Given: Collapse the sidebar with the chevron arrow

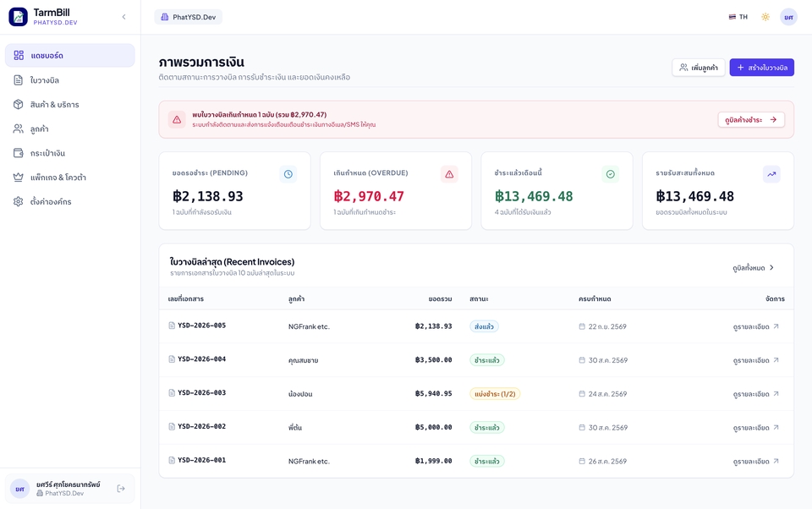Looking at the screenshot, I should [123, 17].
